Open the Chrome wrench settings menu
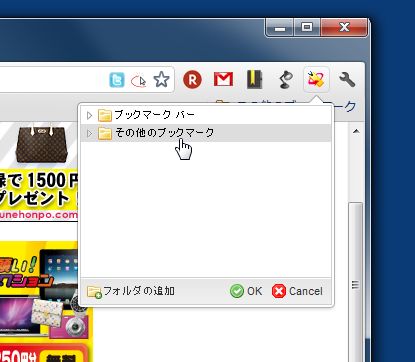 point(347,80)
